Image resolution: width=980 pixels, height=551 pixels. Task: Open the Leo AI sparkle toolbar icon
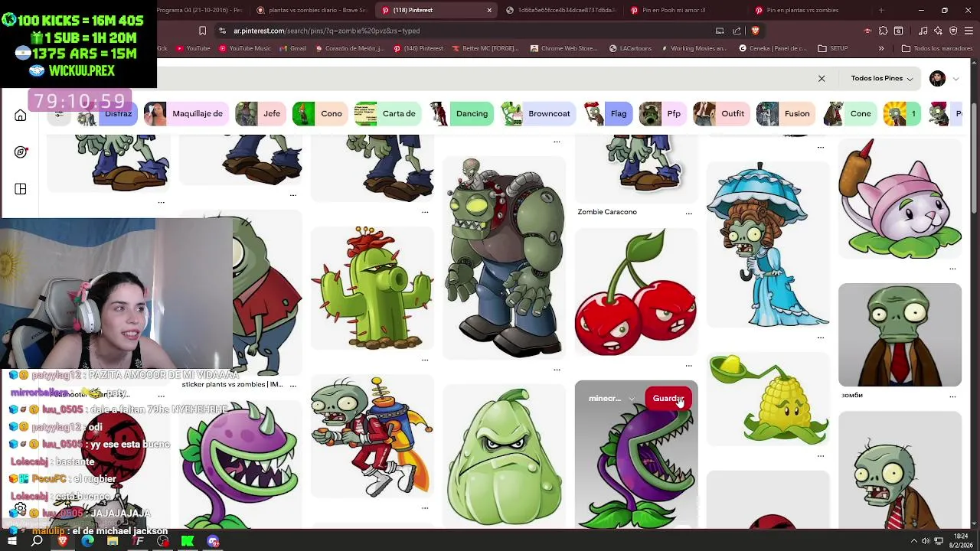coord(938,31)
